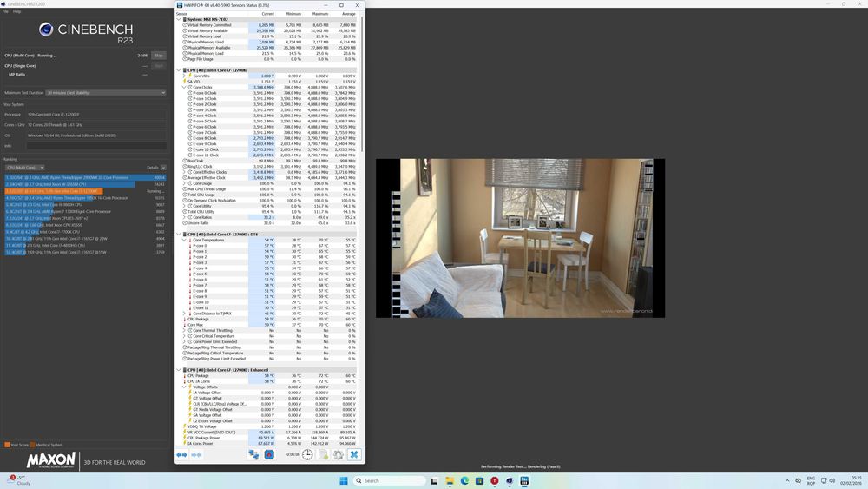Collapse System MSI section in HWiNFO
This screenshot has width=868, height=489.
pos(179,19)
